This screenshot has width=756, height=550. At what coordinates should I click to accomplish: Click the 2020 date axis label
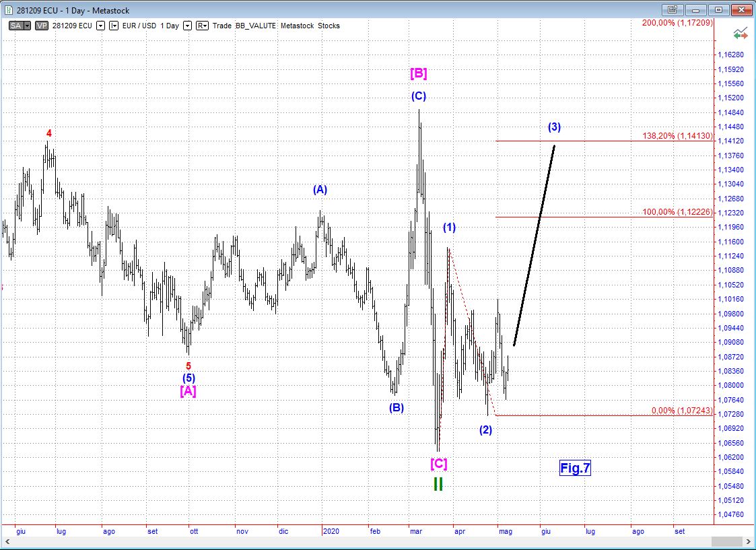click(x=331, y=531)
